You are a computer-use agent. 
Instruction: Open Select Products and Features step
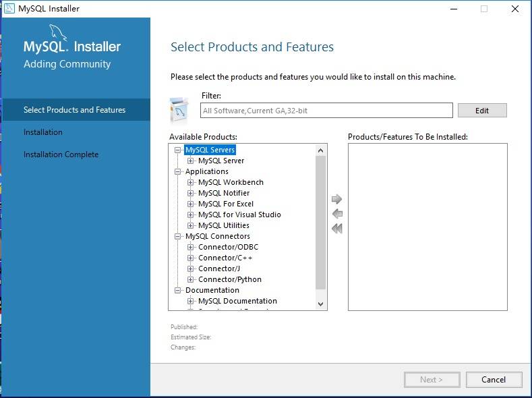76,110
